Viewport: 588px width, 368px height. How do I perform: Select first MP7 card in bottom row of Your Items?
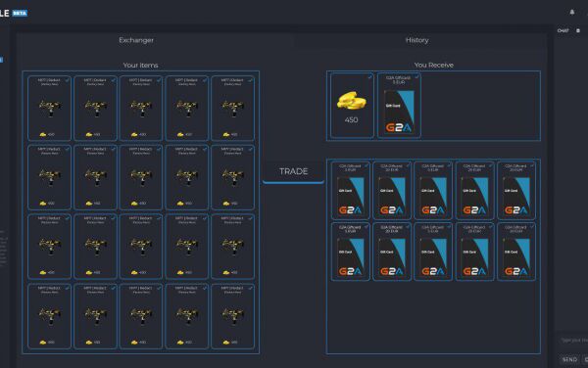click(x=49, y=316)
